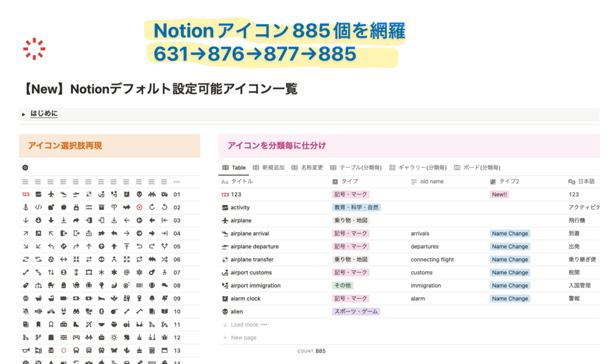Click the connecting flight old name cell
614x364 pixels.
[433, 260]
